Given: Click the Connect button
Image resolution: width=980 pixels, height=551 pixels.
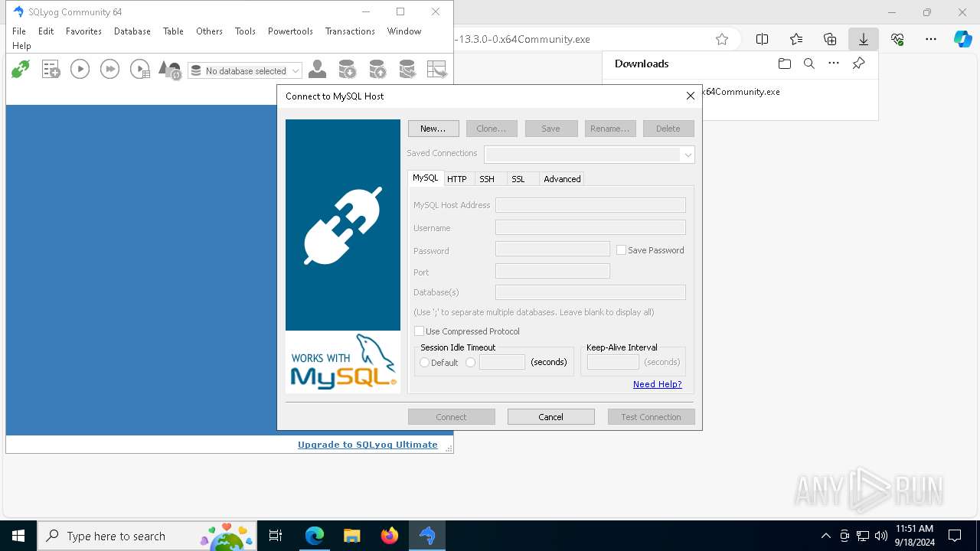Looking at the screenshot, I should (x=452, y=417).
